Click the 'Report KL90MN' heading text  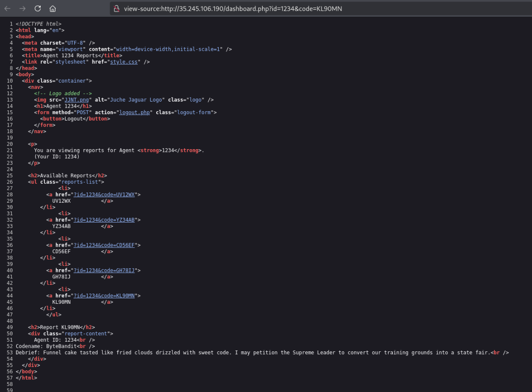point(60,327)
